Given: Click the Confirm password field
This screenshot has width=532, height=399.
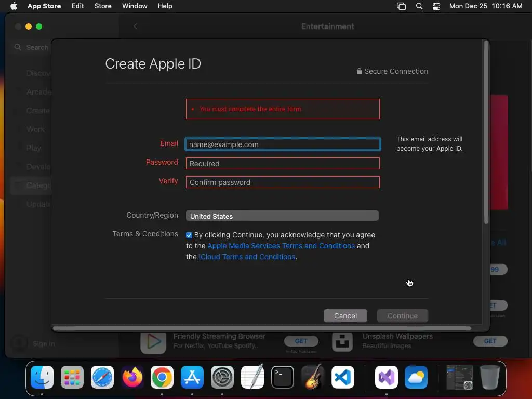Looking at the screenshot, I should click(283, 182).
